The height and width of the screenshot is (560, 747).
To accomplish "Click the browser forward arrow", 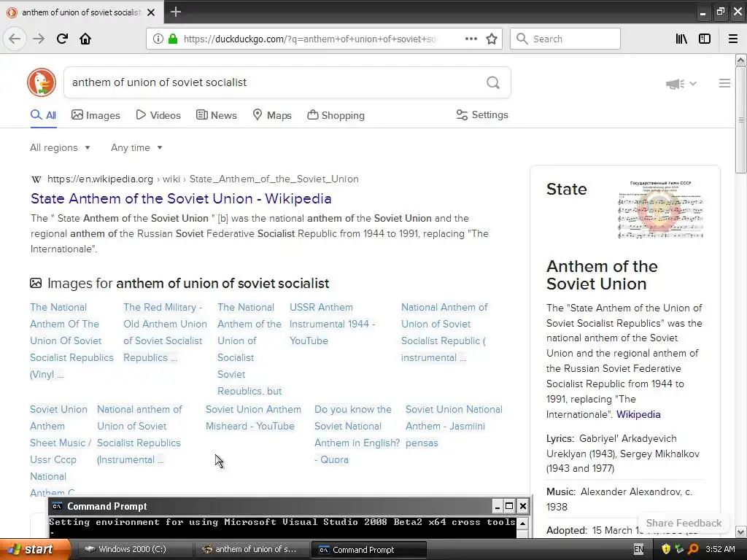I will click(x=39, y=39).
